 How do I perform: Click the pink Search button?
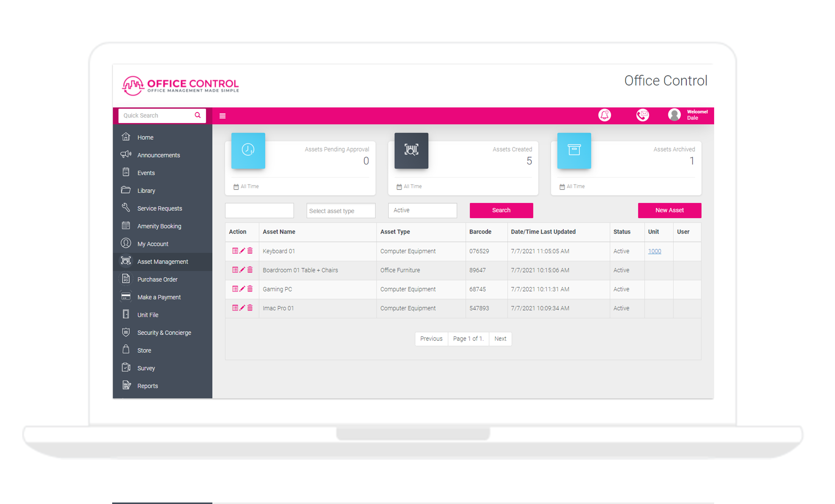501,210
